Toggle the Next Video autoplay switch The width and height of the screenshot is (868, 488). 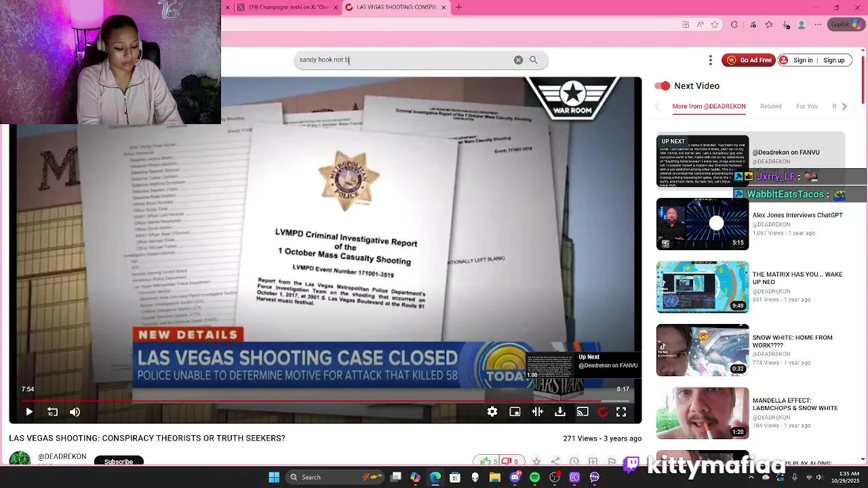click(663, 85)
